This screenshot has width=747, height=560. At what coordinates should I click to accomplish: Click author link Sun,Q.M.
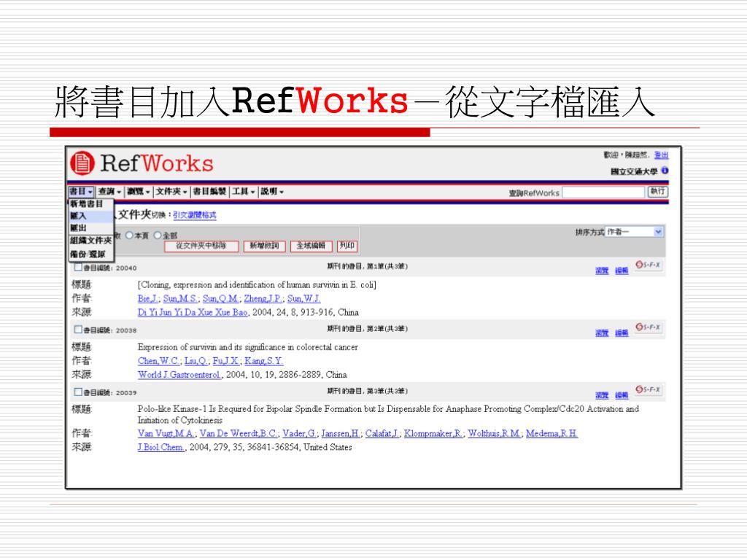coord(221,298)
